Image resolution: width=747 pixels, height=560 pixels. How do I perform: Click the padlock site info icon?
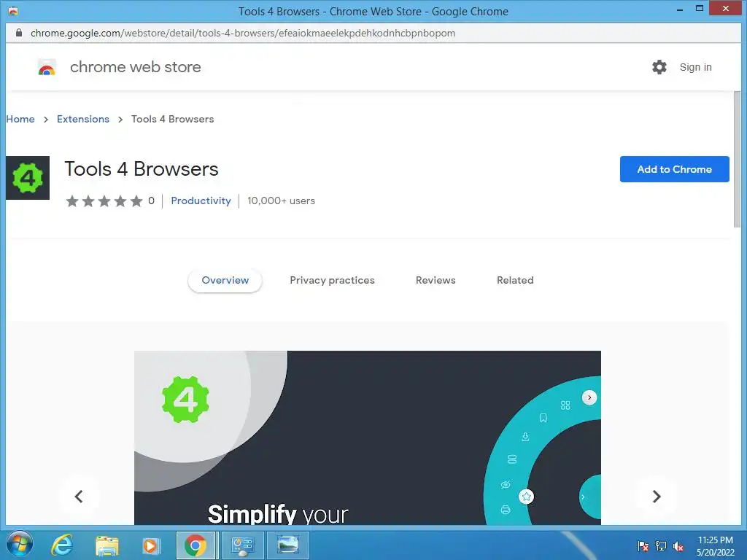(19, 33)
